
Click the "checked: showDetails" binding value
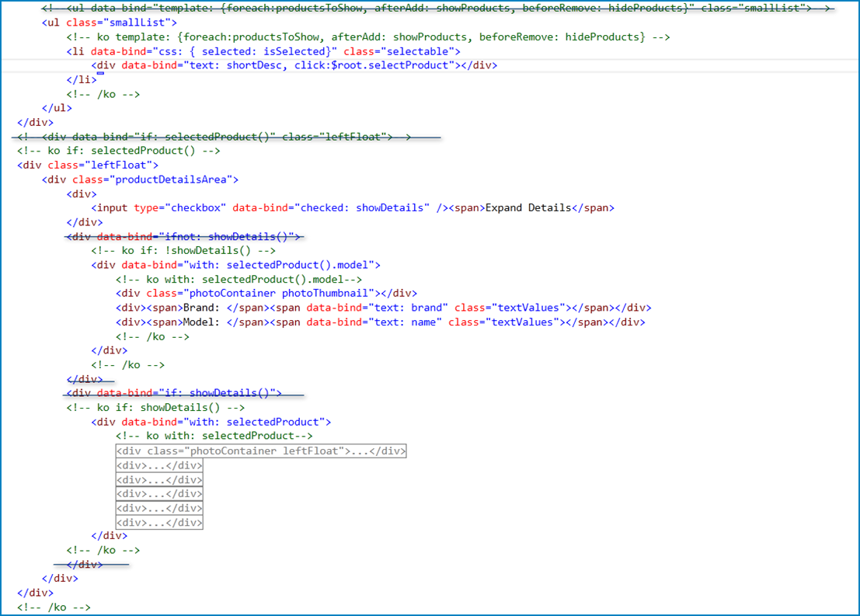pos(364,207)
